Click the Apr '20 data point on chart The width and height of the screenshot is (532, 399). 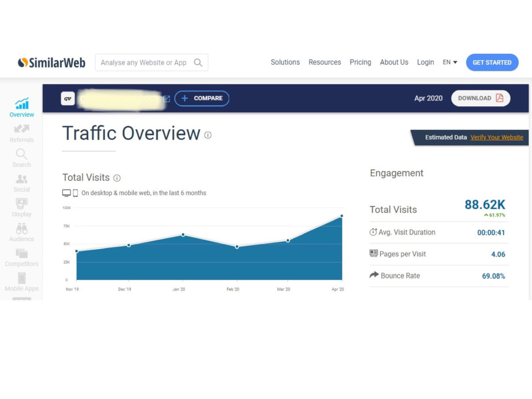tap(342, 216)
